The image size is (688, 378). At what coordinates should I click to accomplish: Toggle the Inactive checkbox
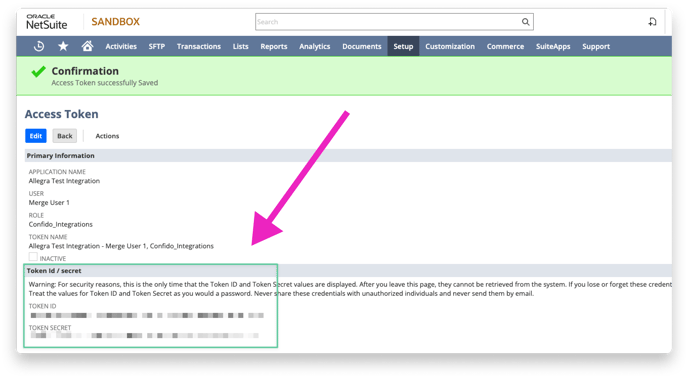(x=33, y=257)
